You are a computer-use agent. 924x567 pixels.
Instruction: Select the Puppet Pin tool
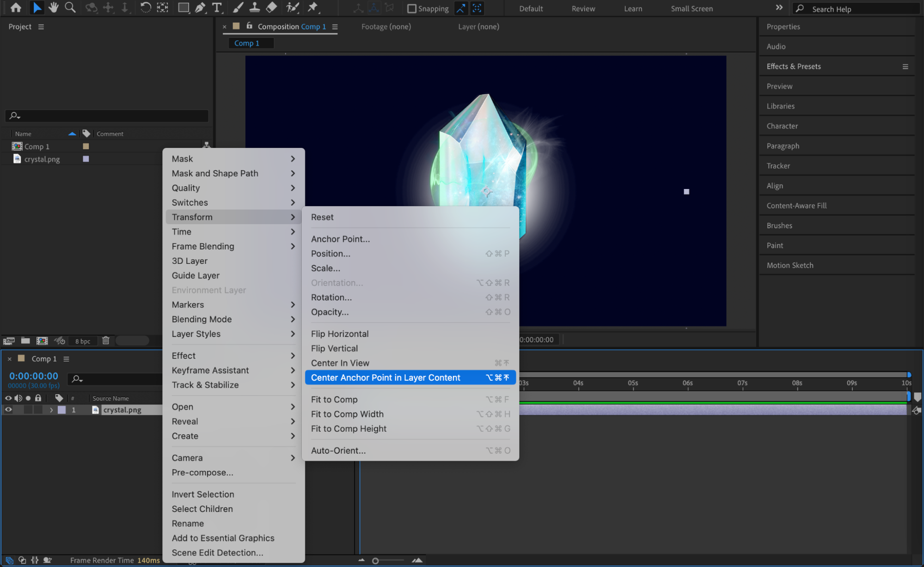coord(313,7)
